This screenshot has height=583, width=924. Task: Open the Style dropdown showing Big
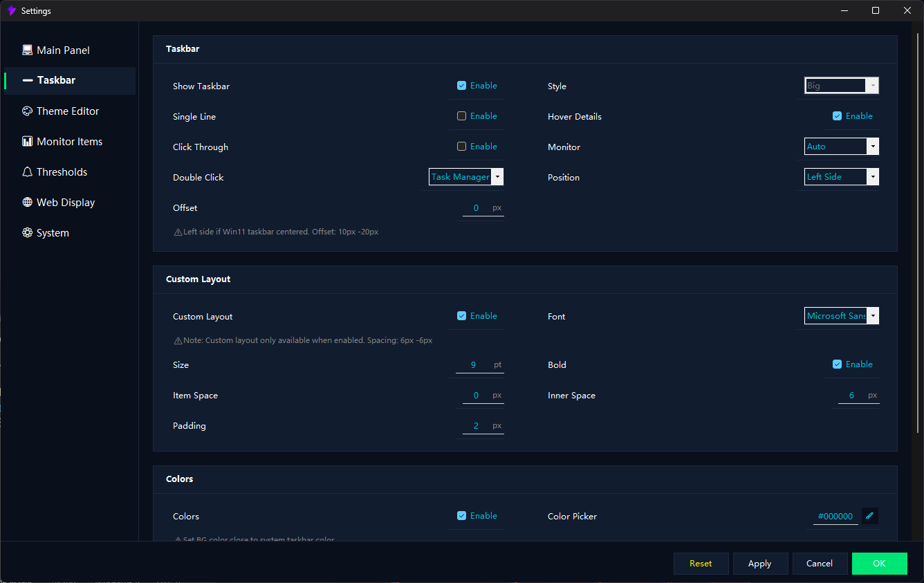[x=842, y=86]
